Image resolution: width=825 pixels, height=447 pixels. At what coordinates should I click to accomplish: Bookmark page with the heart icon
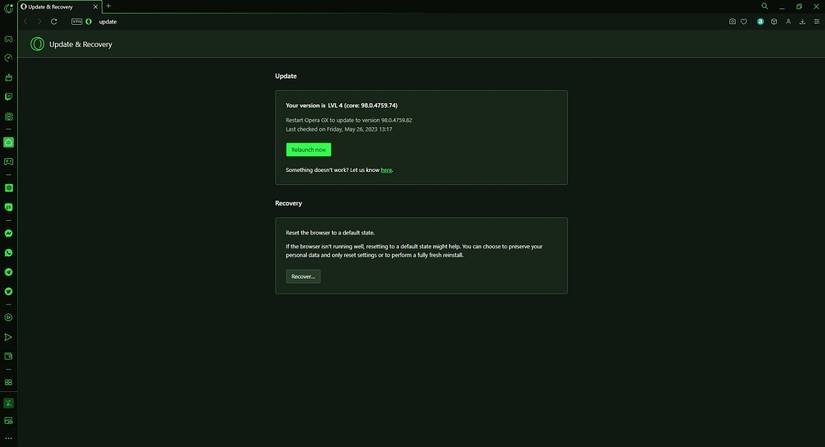tap(744, 22)
